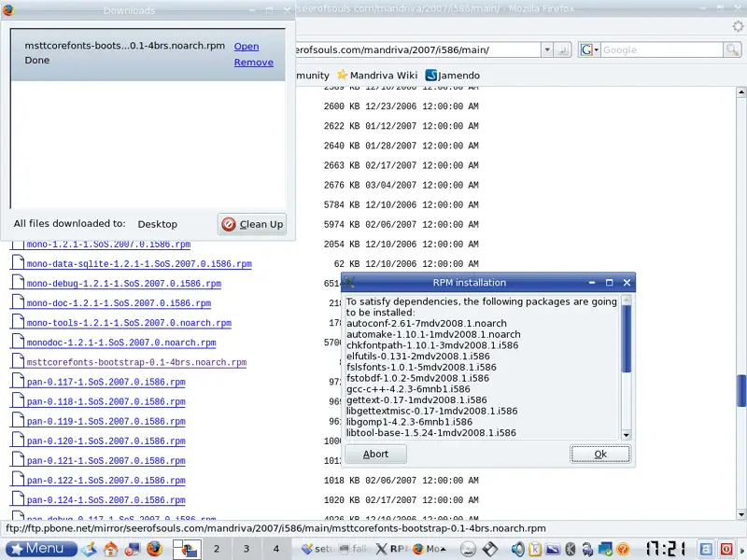Click the display settings tray icon
The height and width of the screenshot is (560, 747).
click(553, 549)
